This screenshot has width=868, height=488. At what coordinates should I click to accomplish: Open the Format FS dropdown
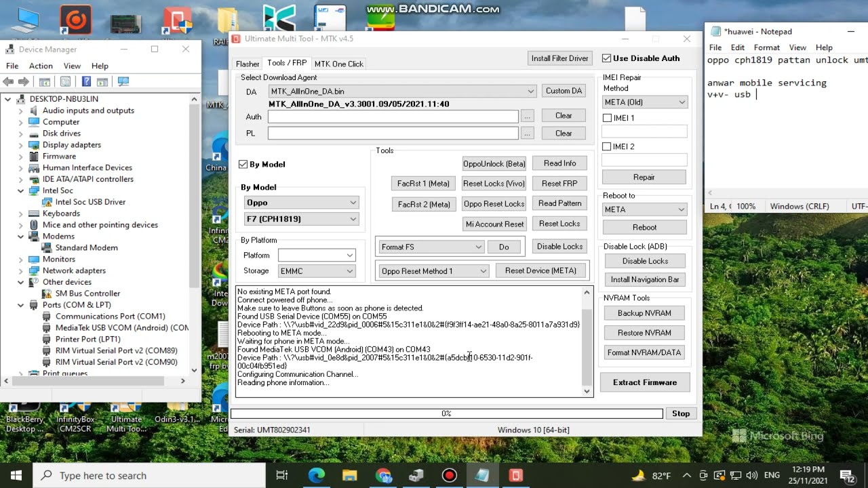431,247
